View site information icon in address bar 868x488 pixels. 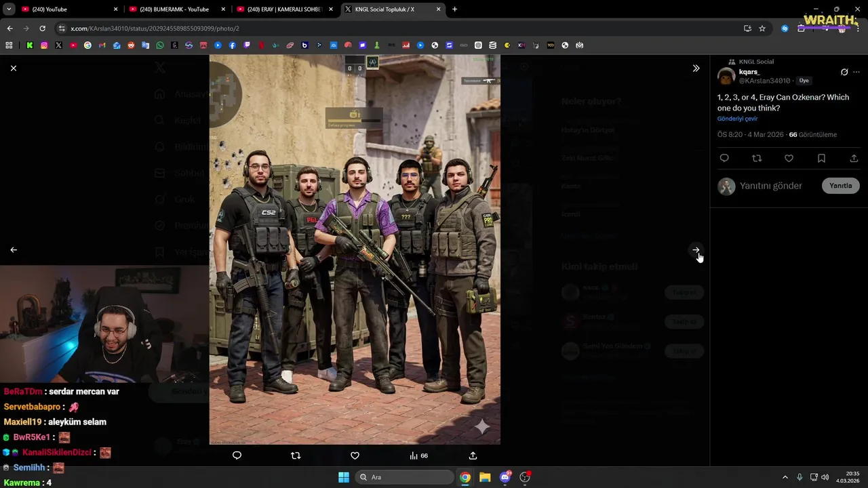[x=62, y=28]
